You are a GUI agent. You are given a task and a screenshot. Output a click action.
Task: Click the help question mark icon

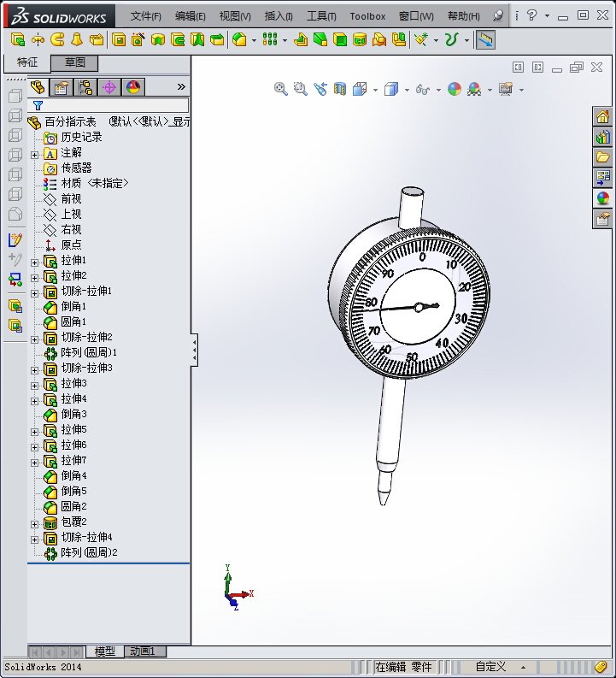531,15
